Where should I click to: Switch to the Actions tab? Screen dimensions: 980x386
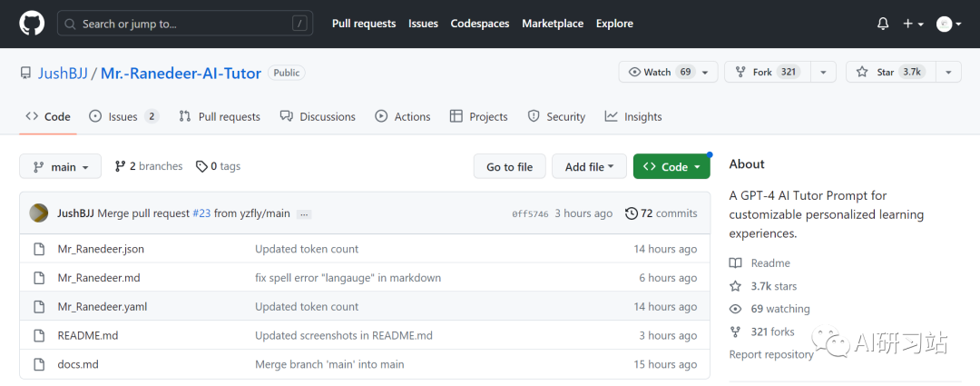403,117
